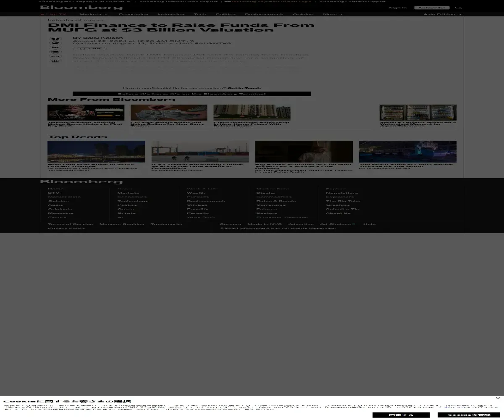The height and width of the screenshot is (420, 504).
Task: Share article via the LinkedIn icon
Action: [x=55, y=47]
